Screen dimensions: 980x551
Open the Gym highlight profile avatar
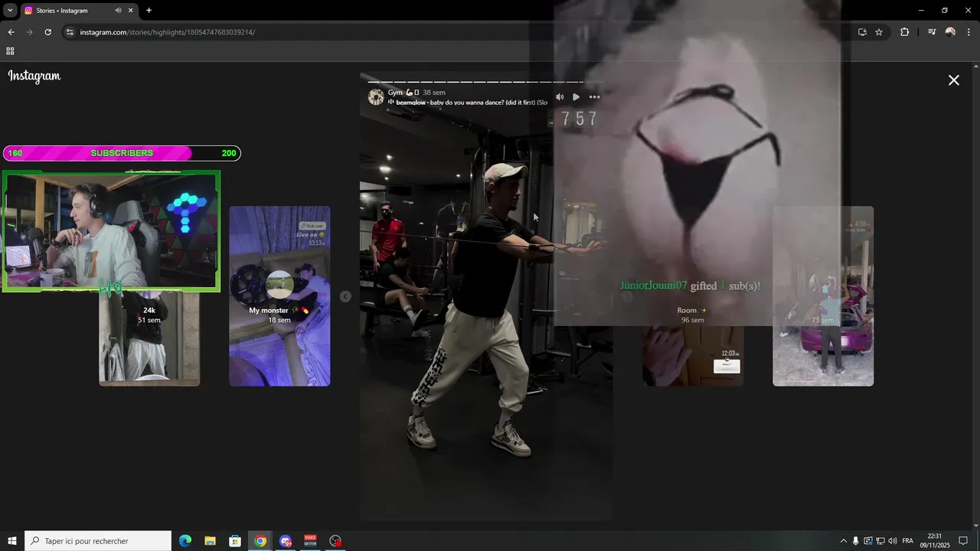click(376, 97)
